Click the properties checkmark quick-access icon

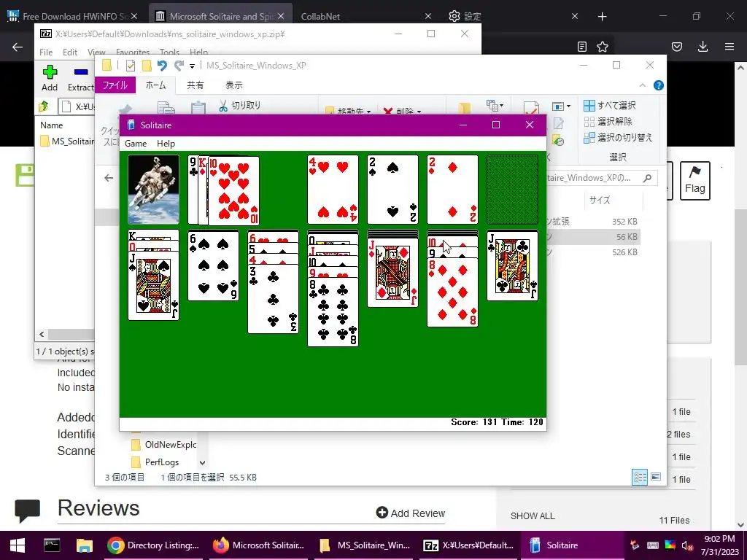tap(130, 65)
